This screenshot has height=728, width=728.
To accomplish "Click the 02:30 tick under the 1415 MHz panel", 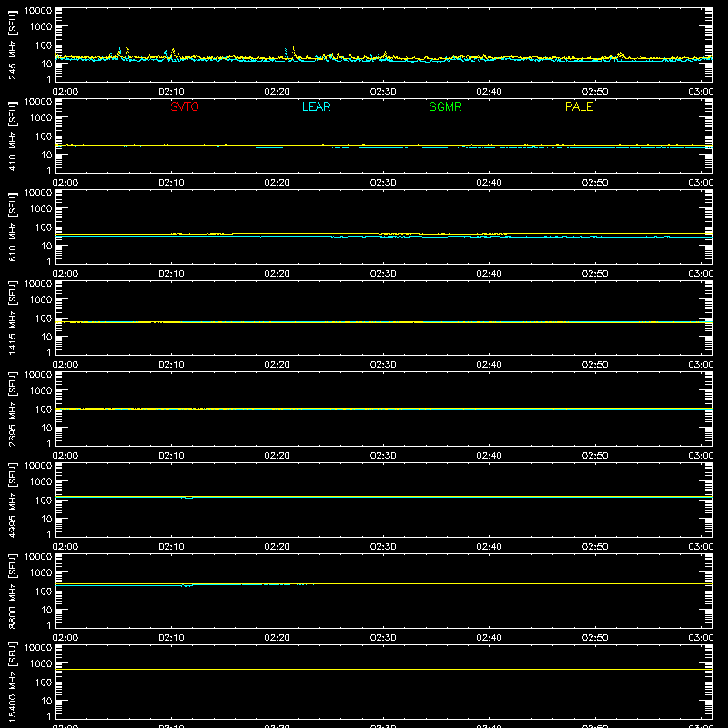I will tap(383, 365).
